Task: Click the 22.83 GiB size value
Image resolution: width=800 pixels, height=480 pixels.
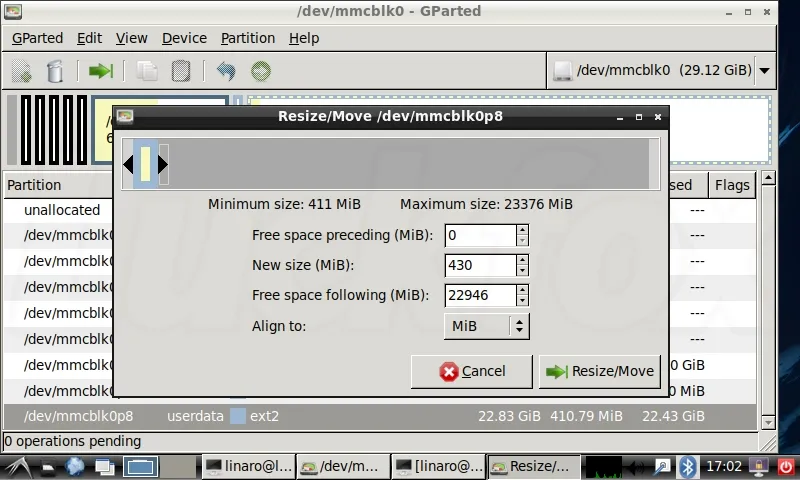Action: [x=509, y=416]
